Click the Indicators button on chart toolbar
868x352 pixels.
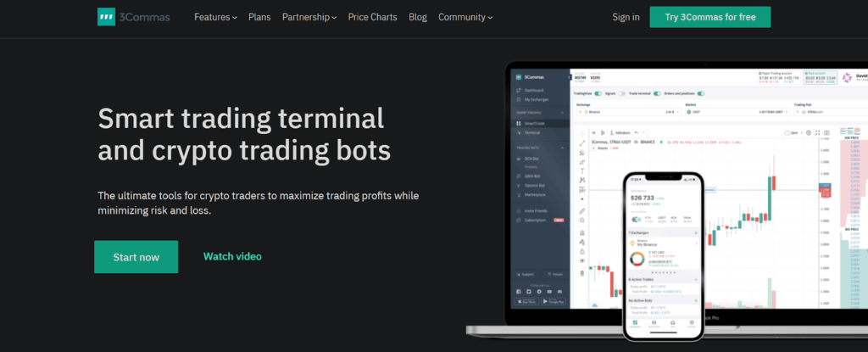620,133
